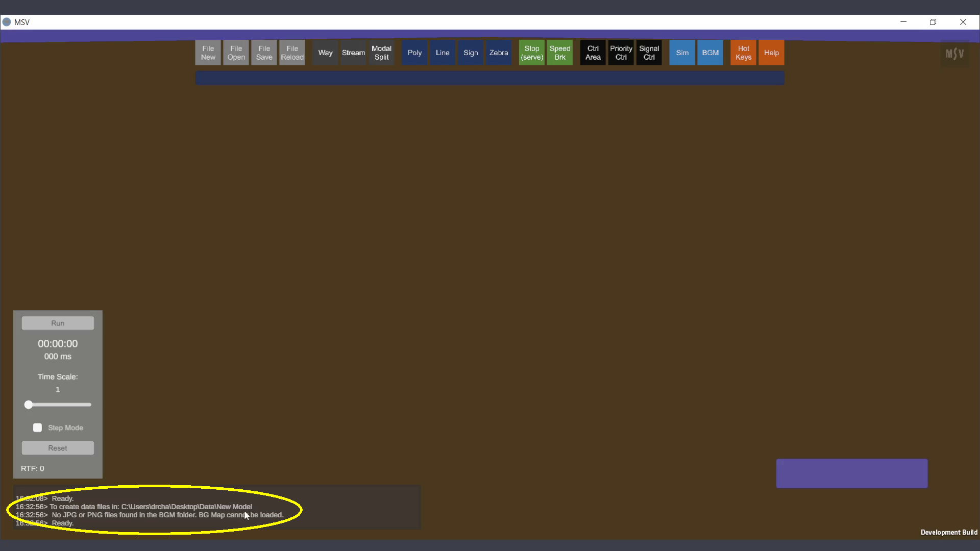Open Modal Split settings
The width and height of the screenshot is (980, 551).
381,53
